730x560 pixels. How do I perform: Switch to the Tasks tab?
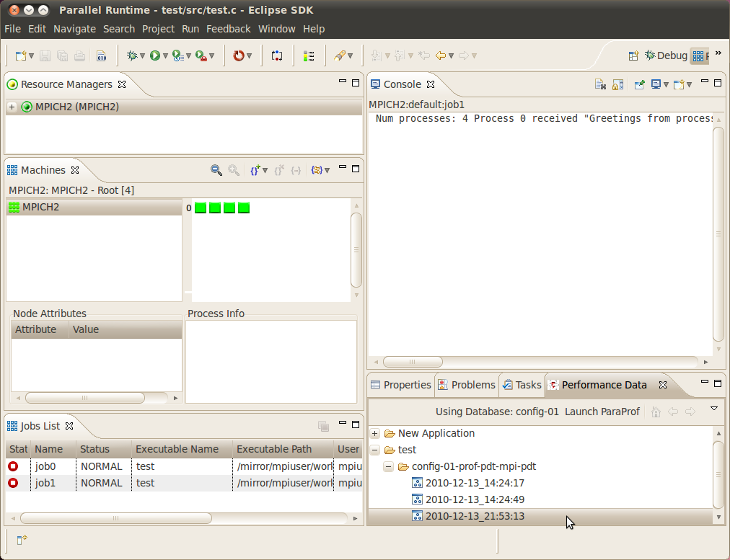pos(522,385)
